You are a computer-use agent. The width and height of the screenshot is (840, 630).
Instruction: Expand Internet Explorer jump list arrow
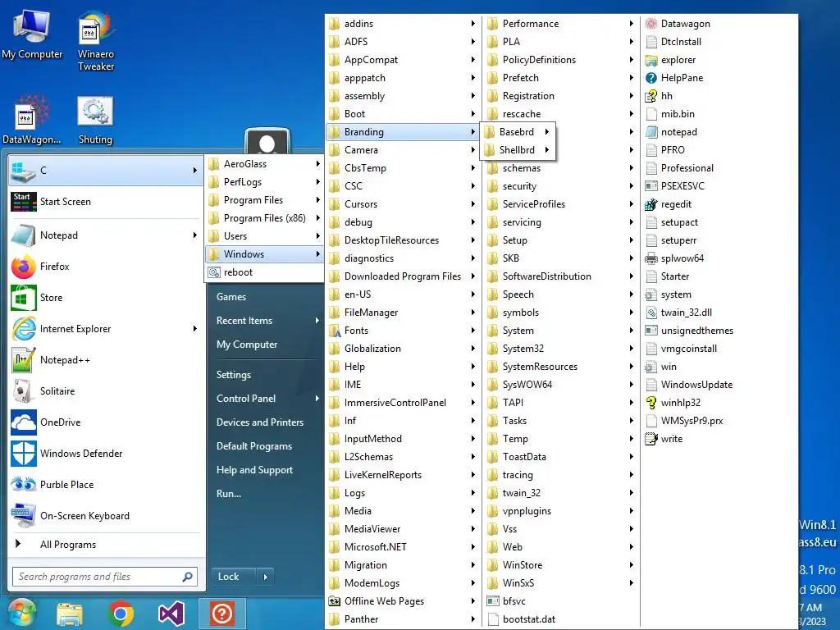[194, 329]
